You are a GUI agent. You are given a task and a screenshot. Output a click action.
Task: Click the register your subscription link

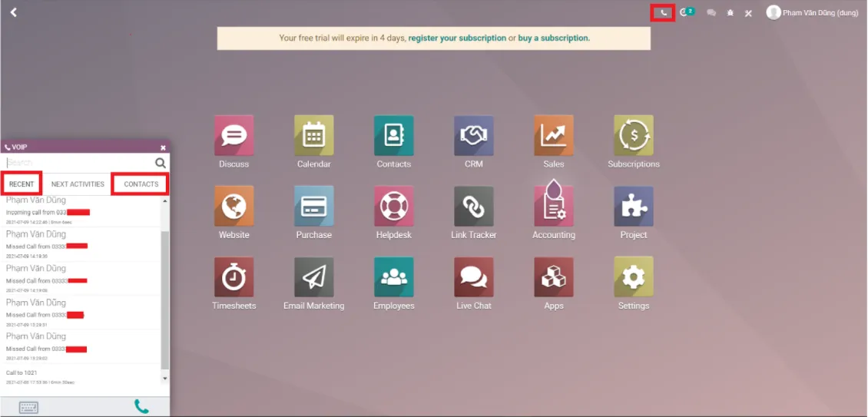[x=457, y=38]
